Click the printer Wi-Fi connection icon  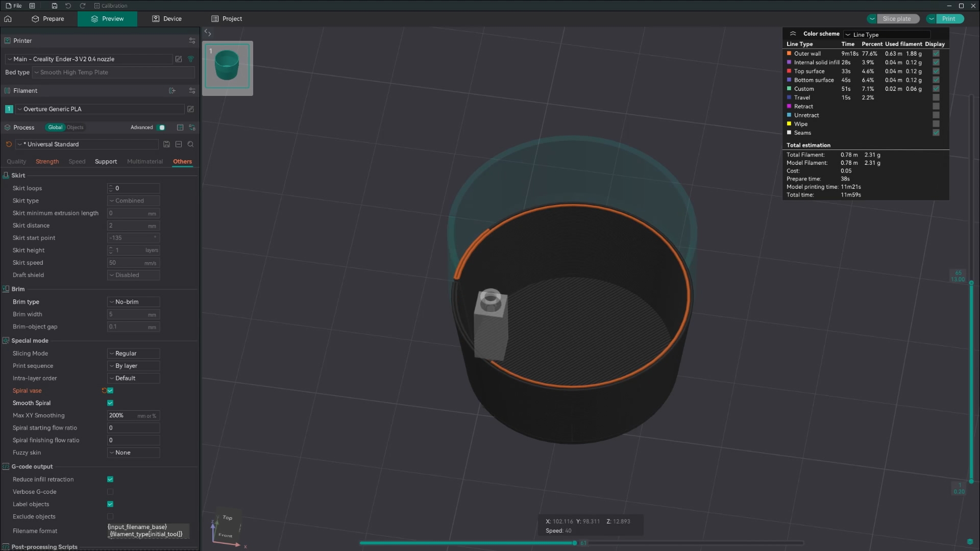coord(191,59)
